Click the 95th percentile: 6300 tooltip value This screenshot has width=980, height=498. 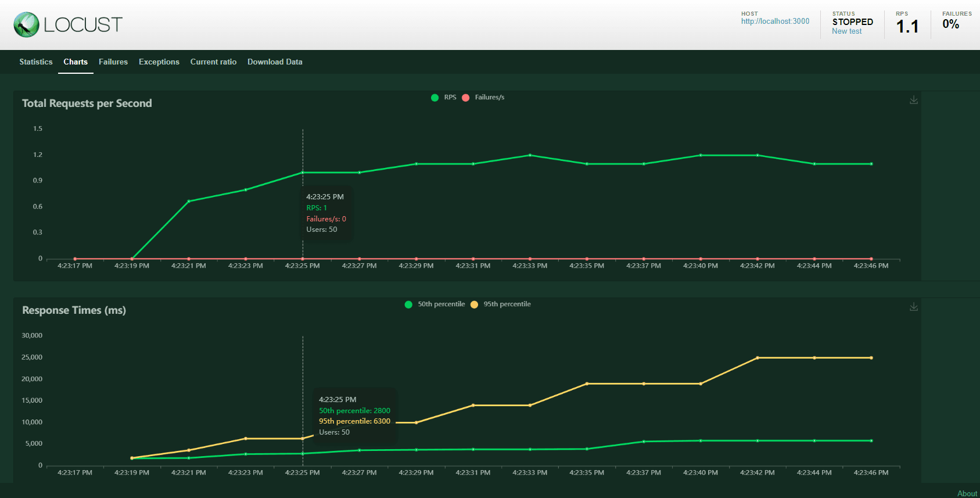(x=354, y=421)
